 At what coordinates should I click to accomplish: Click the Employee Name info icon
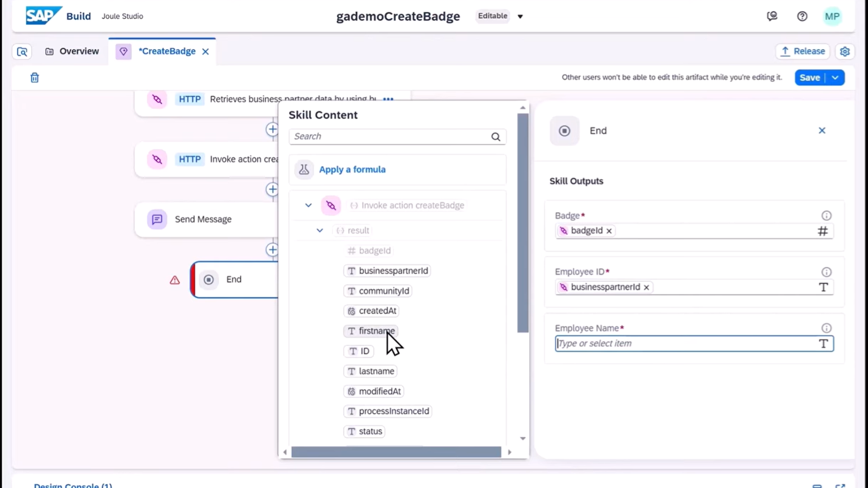826,328
